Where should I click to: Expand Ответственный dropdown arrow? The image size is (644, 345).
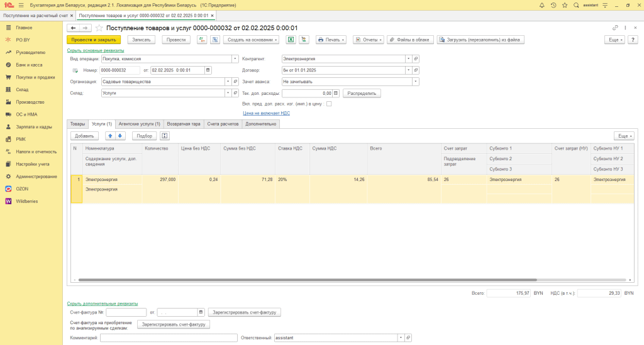pyautogui.click(x=401, y=337)
